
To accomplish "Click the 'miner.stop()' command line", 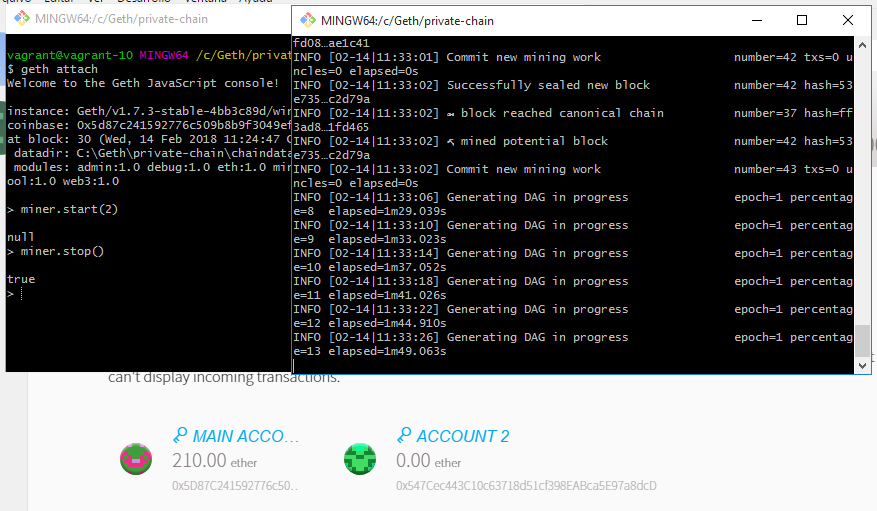I will pos(55,251).
